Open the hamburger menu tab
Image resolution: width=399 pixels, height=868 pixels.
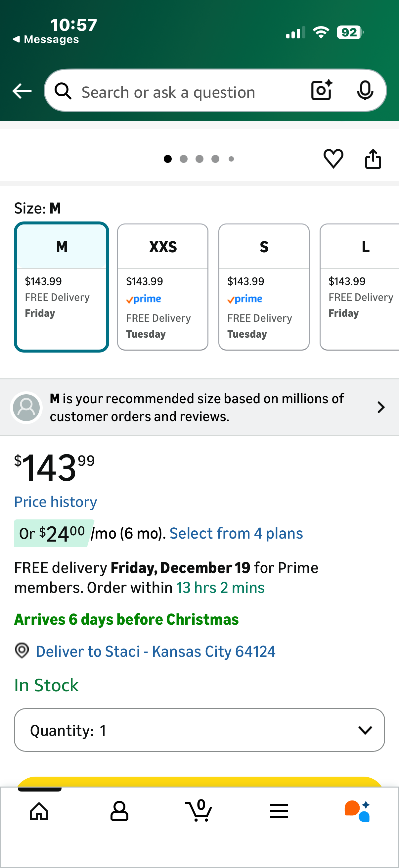tap(279, 810)
